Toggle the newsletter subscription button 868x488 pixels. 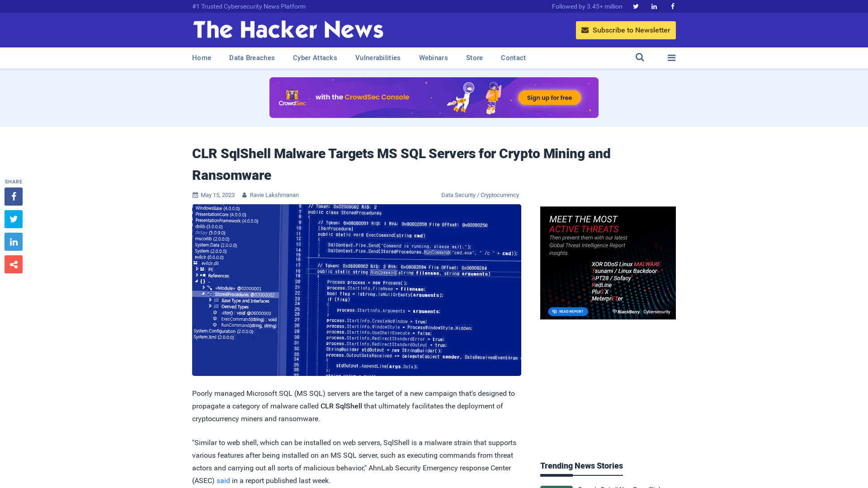[x=625, y=30]
